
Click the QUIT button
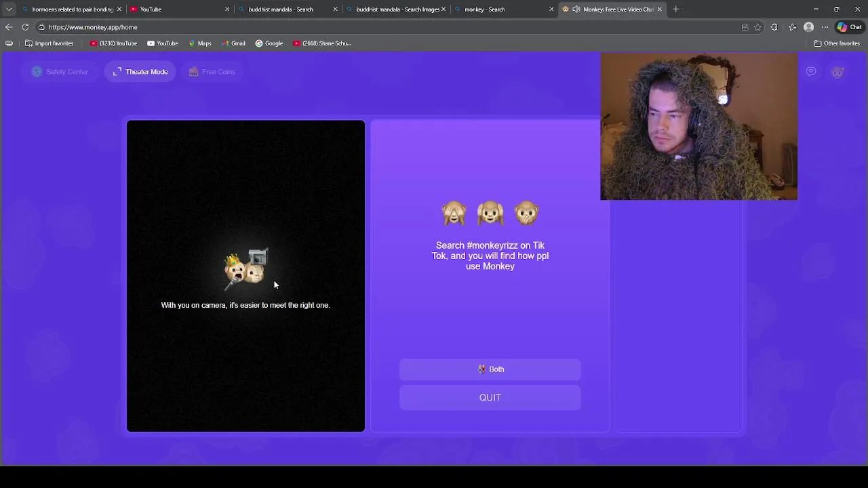pyautogui.click(x=490, y=398)
